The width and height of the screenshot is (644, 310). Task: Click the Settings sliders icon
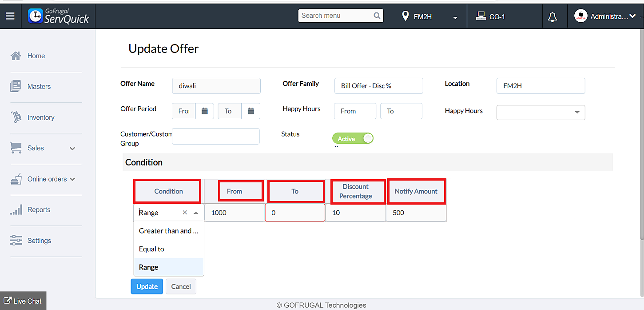tap(16, 240)
